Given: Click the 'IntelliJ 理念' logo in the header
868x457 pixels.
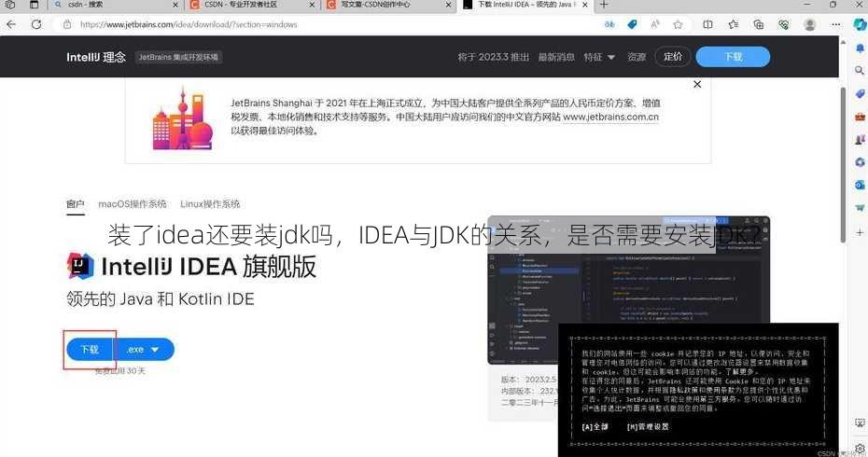Looking at the screenshot, I should pyautogui.click(x=96, y=57).
